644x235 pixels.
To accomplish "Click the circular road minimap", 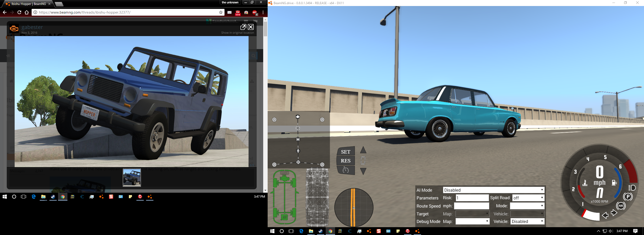I will click(354, 207).
